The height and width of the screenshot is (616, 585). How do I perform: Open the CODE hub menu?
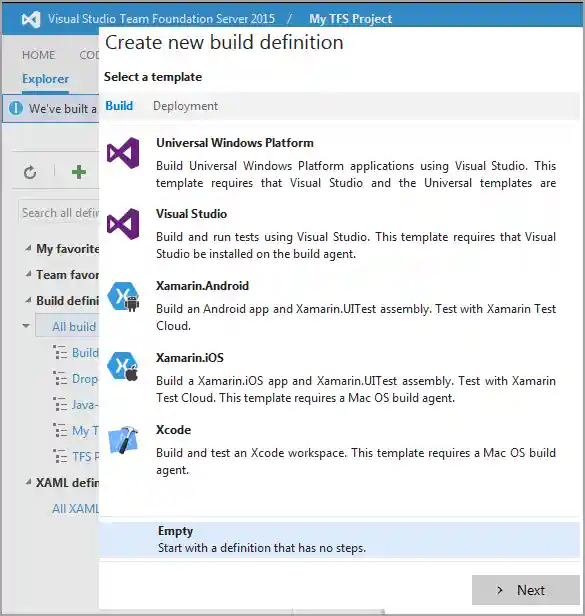(x=89, y=55)
